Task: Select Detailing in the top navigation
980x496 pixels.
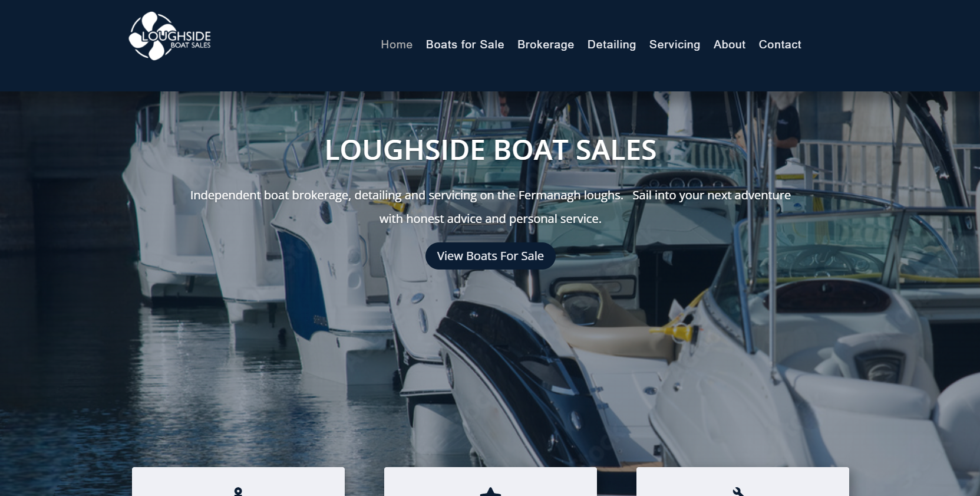Action: tap(612, 44)
